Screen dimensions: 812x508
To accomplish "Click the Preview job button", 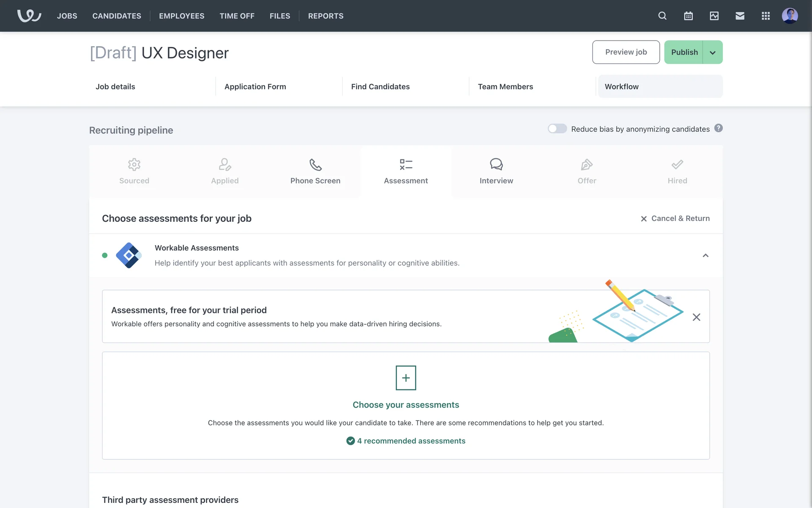I will tap(626, 52).
